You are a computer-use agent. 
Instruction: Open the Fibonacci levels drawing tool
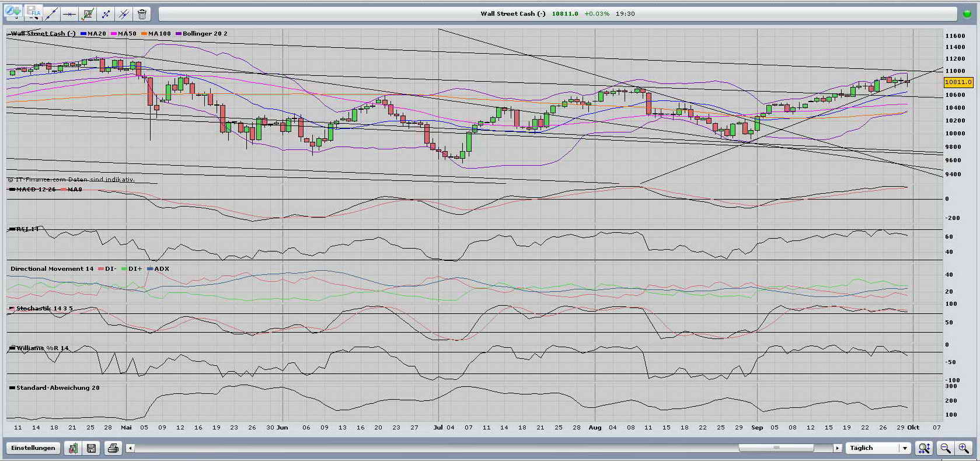[x=88, y=14]
